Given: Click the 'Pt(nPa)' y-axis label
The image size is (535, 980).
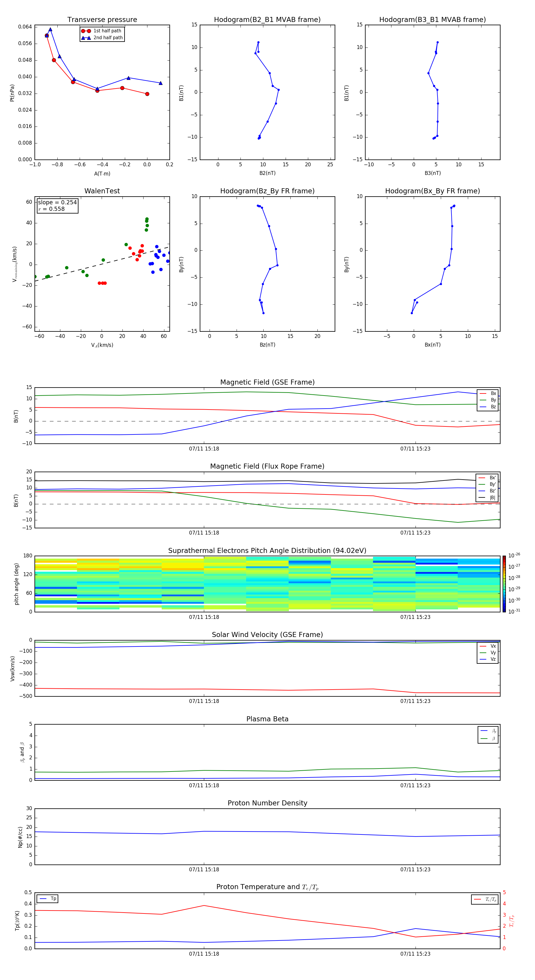Looking at the screenshot, I should click(12, 92).
